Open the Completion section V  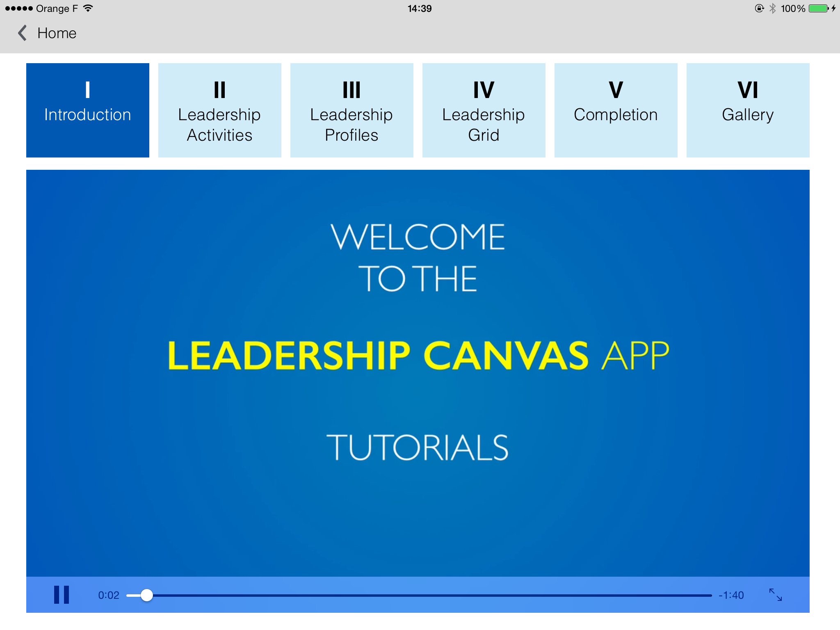coord(614,110)
